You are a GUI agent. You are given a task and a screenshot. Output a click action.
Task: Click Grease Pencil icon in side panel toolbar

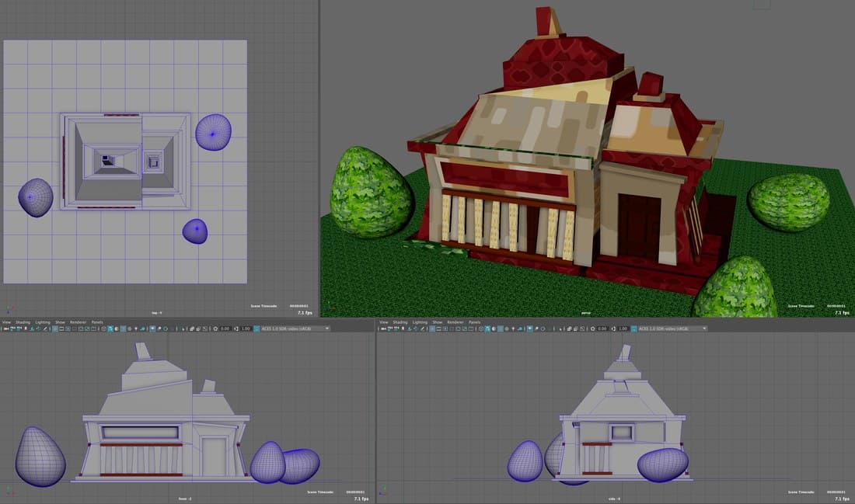coord(422,328)
